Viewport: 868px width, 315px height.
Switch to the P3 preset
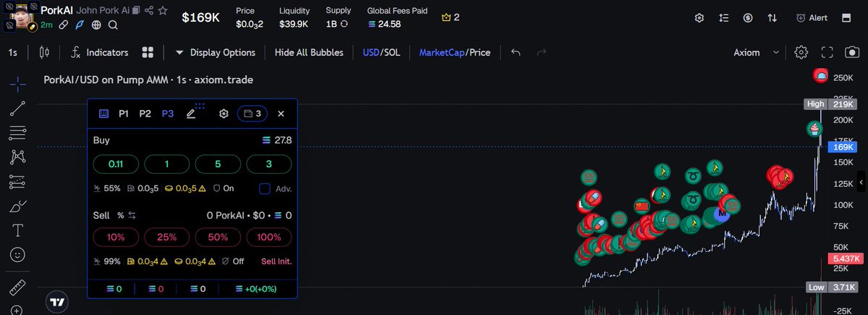click(168, 114)
